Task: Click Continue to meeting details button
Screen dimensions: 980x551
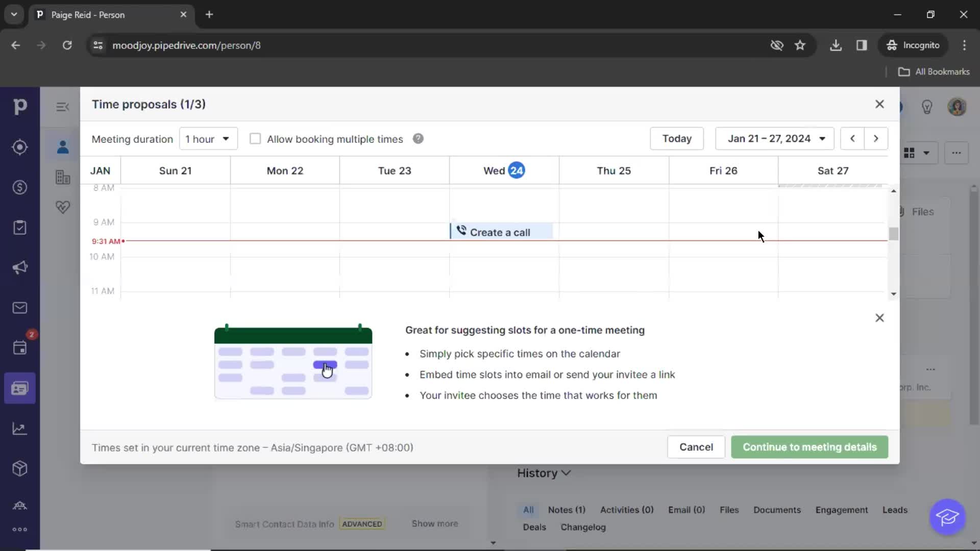Action: pos(810,447)
